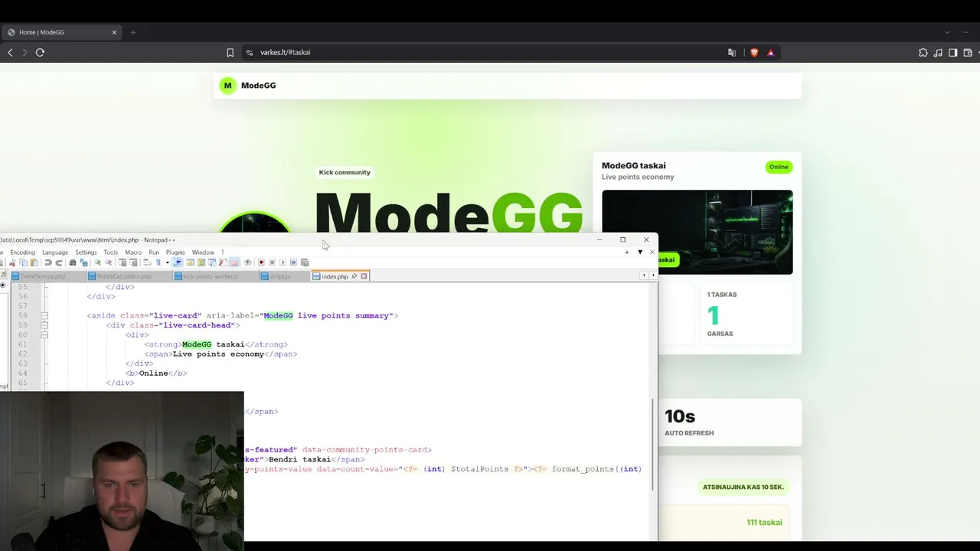This screenshot has width=980, height=551.
Task: Collapse the fold marker at line 59
Action: tap(44, 325)
